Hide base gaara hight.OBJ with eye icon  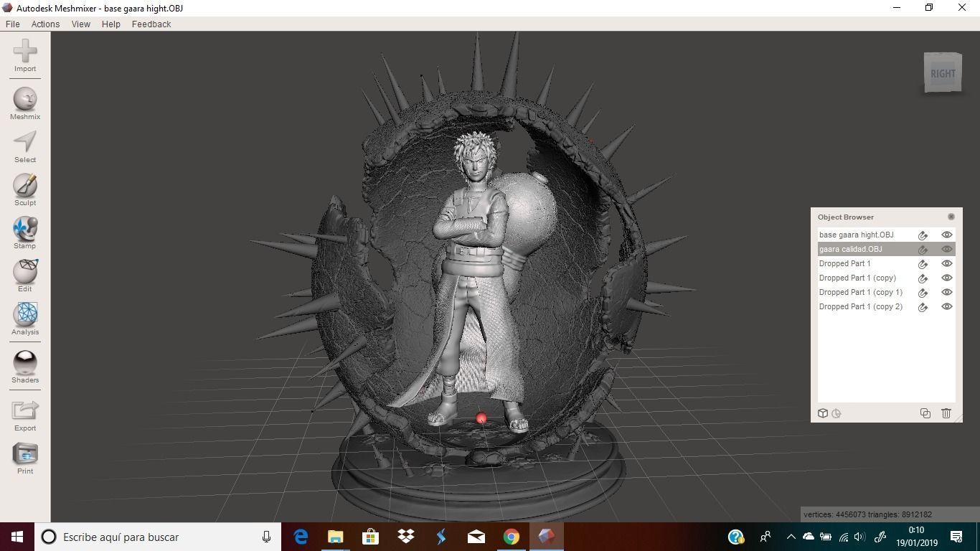[x=947, y=235]
